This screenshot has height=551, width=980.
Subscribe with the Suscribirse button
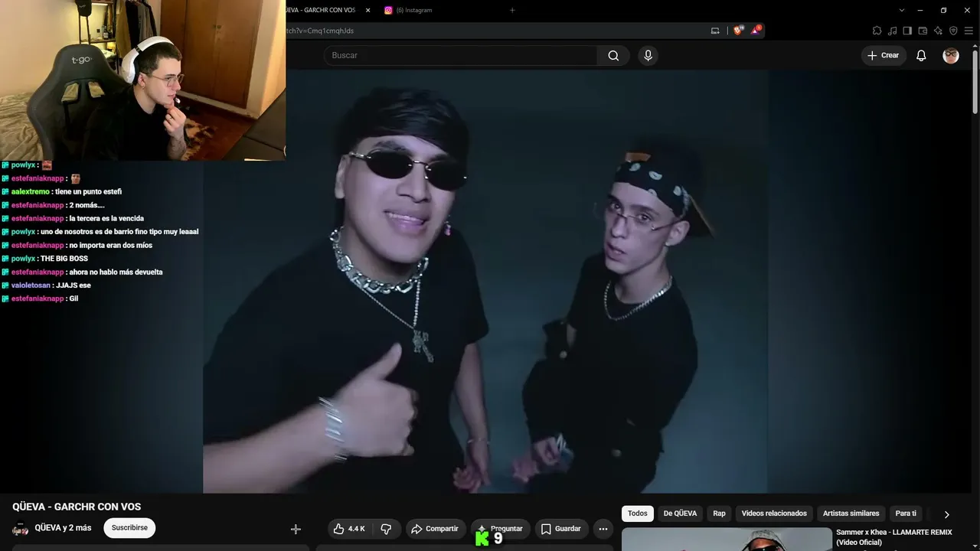pos(129,528)
